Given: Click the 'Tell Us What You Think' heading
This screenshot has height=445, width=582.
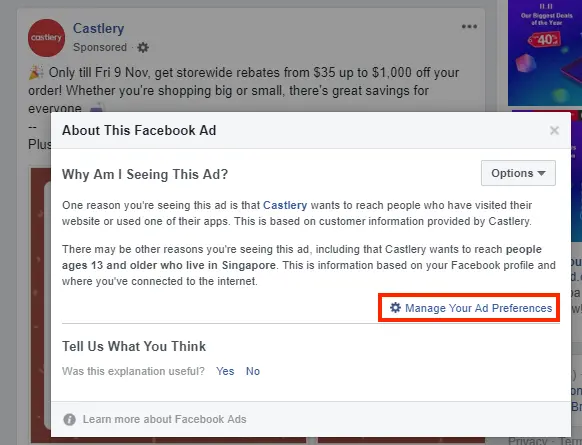Looking at the screenshot, I should [134, 346].
